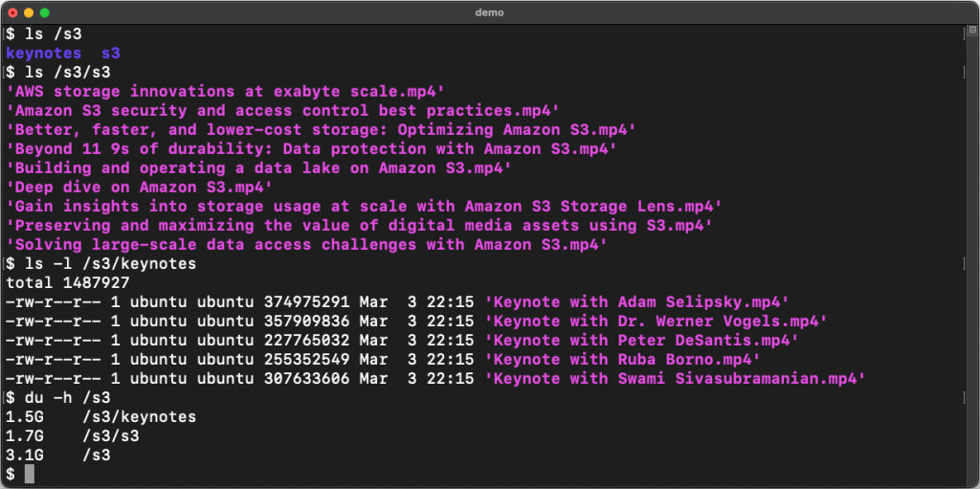Select 'Solving large-scale data access challenges' file
Image resolution: width=980 pixels, height=489 pixels.
click(307, 245)
